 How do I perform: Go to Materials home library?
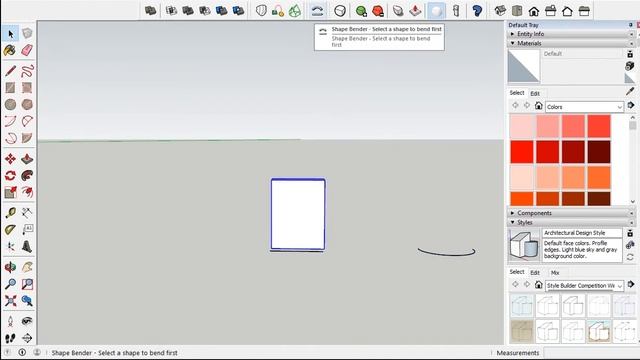click(538, 106)
